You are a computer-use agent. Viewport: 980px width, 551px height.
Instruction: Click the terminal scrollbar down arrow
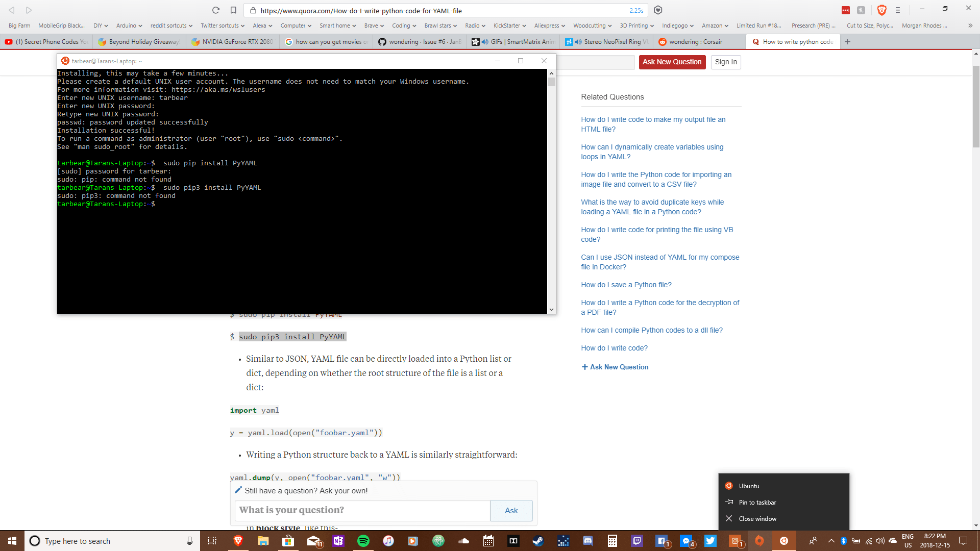[x=551, y=310]
